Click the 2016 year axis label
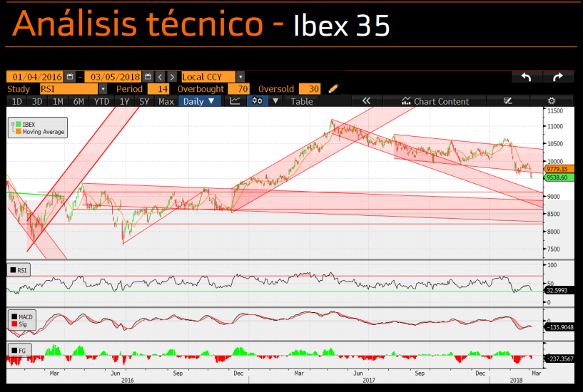Screen dimensions: 583x392 tap(127, 380)
